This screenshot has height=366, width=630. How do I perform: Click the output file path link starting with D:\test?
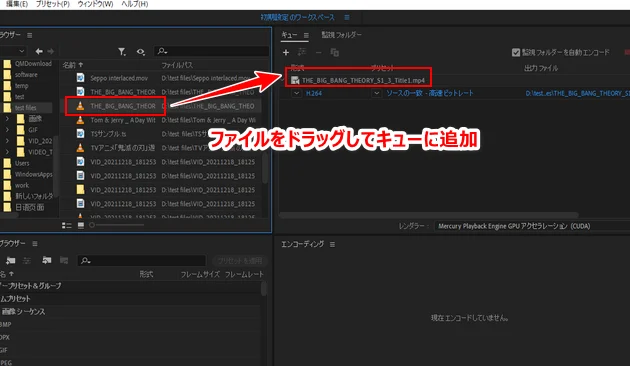[x=577, y=93]
